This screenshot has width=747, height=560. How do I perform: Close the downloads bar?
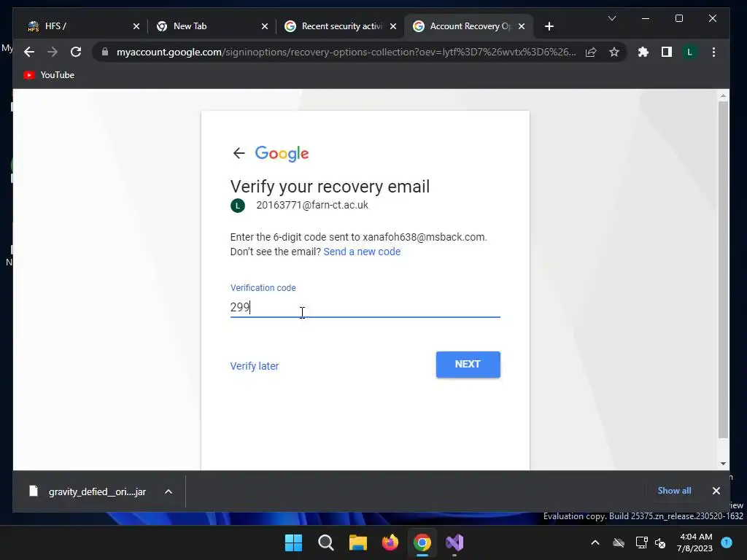pos(716,491)
